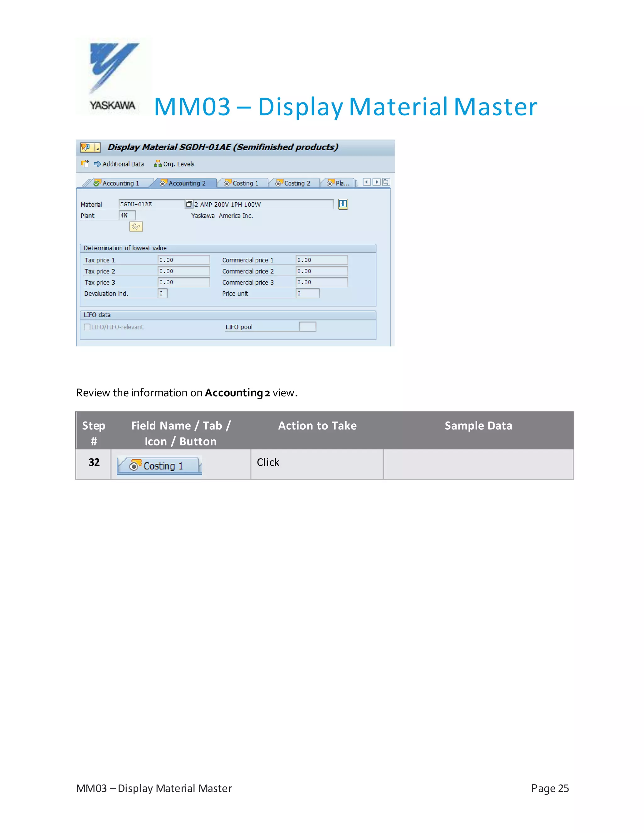Click the Costing 1 tab image in step 32
This screenshot has height=833, width=644.
click(x=159, y=465)
